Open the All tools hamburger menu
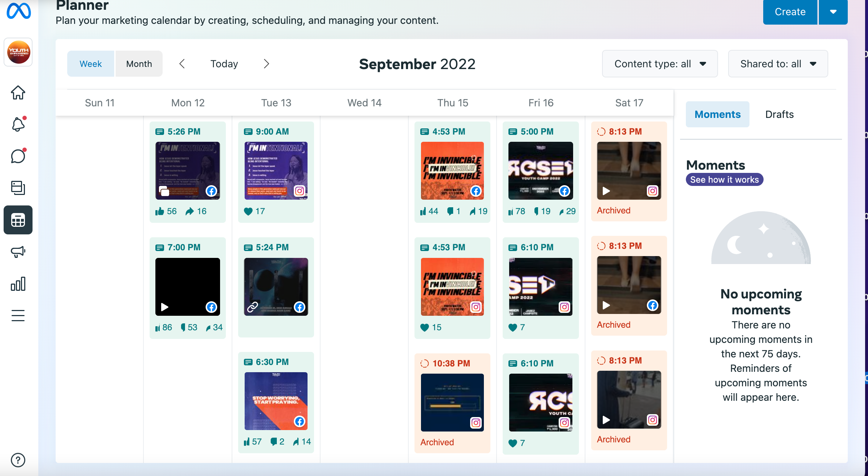The height and width of the screenshot is (476, 868). coord(18,315)
